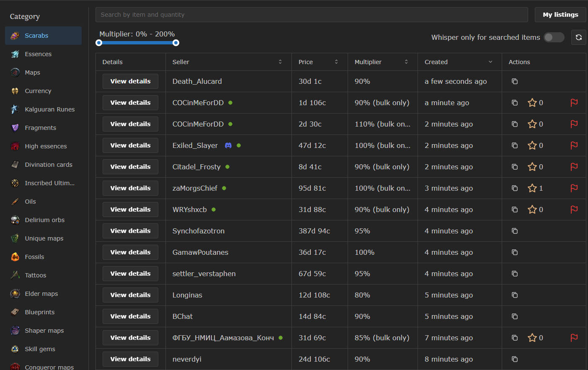Open Divination cards category
This screenshot has width=588, height=370.
48,165
